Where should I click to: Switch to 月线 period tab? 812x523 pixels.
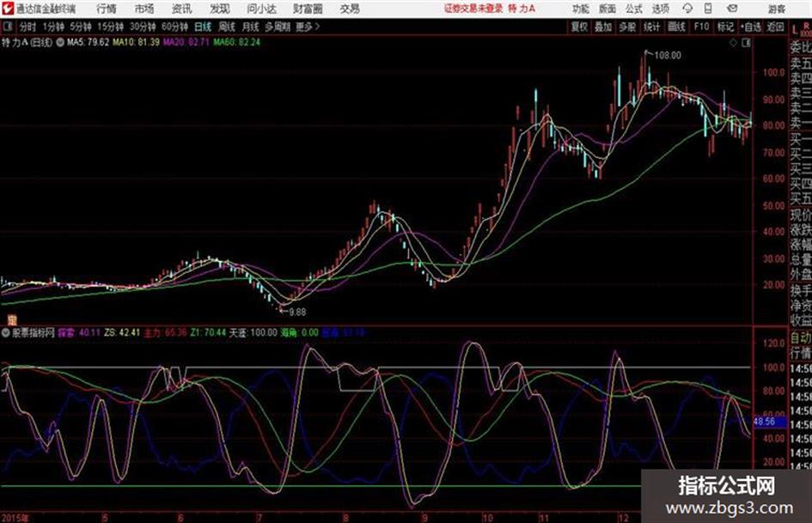click(x=250, y=27)
